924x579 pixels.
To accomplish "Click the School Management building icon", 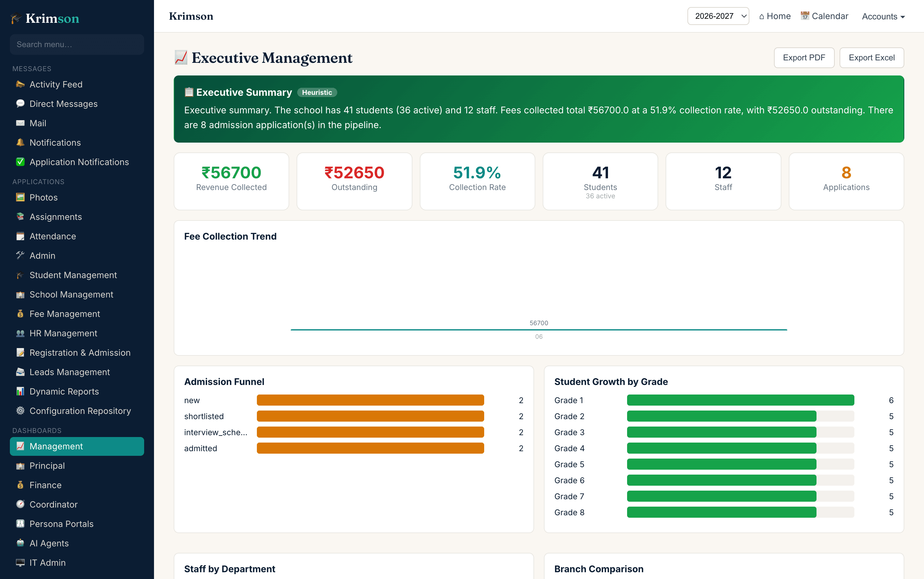I will [20, 294].
